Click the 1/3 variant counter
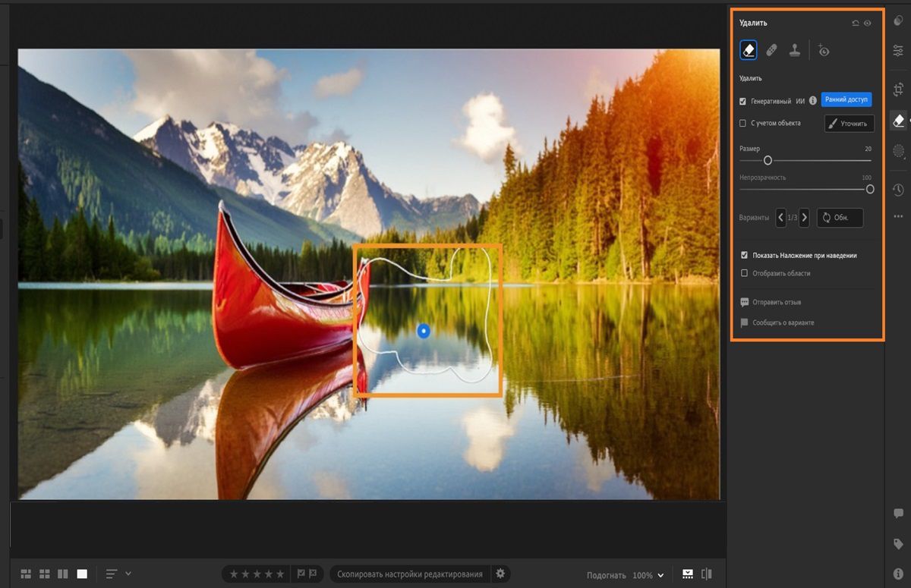911x588 pixels. click(792, 218)
